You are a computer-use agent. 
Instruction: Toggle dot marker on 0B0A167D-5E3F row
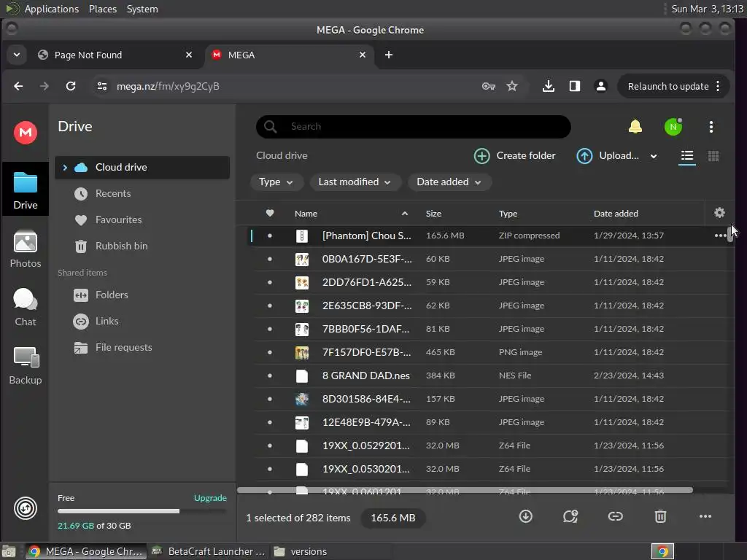270,259
